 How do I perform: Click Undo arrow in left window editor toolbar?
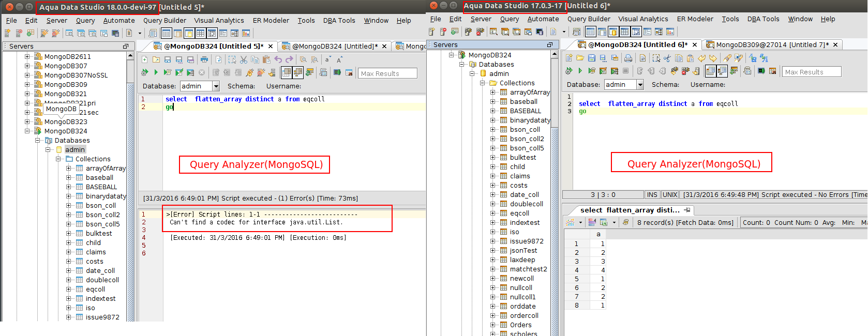click(278, 59)
